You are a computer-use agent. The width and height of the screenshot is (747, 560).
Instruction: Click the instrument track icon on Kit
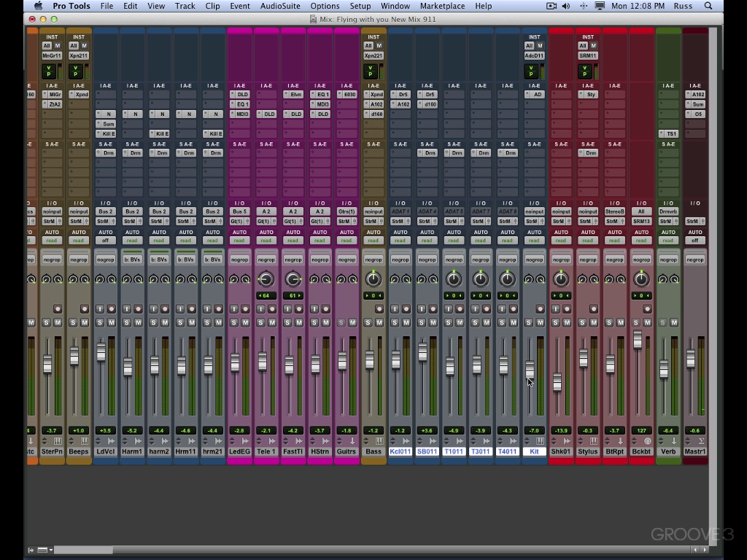(540, 441)
